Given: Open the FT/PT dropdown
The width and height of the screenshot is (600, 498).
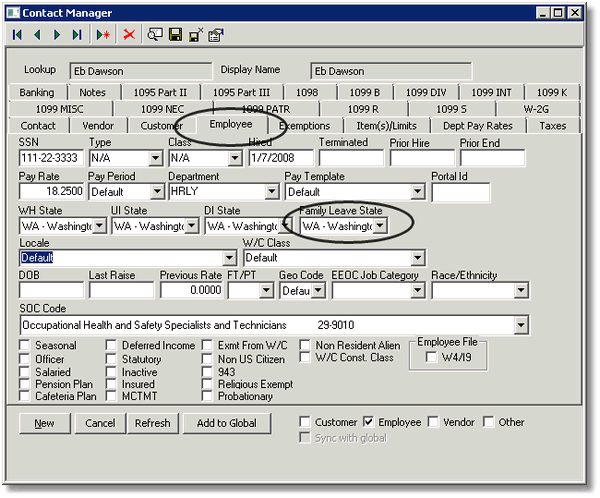Looking at the screenshot, I should point(266,291).
